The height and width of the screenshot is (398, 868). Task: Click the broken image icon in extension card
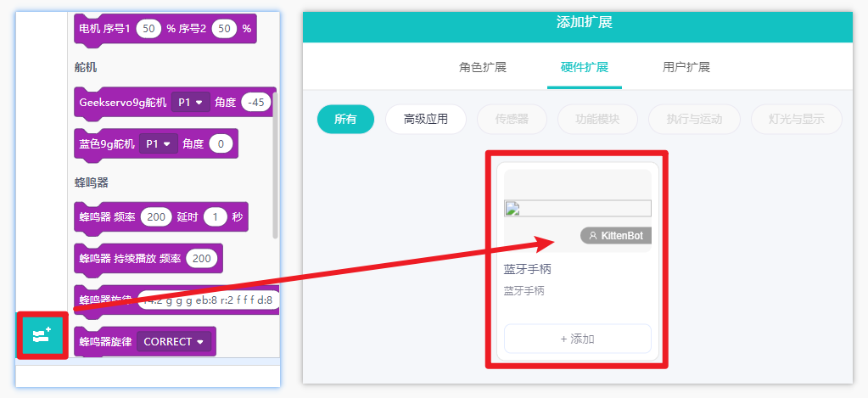pos(511,210)
